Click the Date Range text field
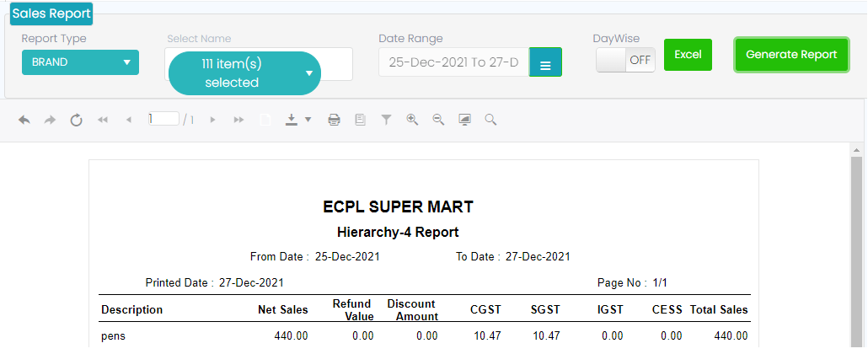Viewport: 868px width, 354px height. point(453,62)
